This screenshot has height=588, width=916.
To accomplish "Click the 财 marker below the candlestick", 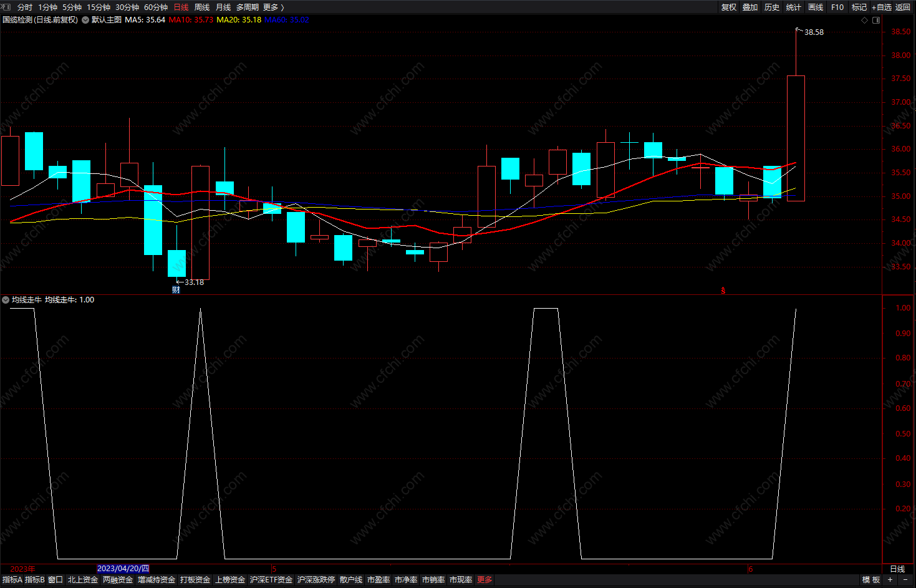I will 176,289.
